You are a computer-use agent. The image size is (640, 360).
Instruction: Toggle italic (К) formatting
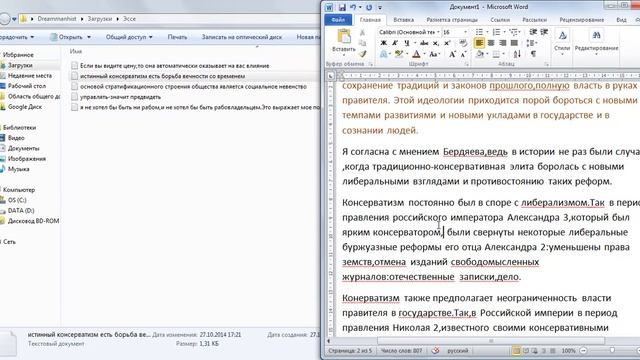tap(395, 43)
